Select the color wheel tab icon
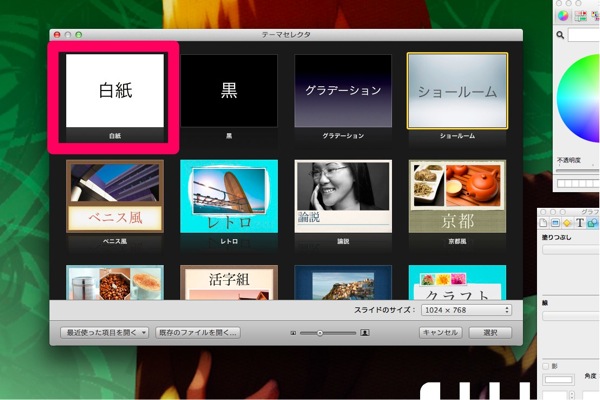 tap(564, 16)
